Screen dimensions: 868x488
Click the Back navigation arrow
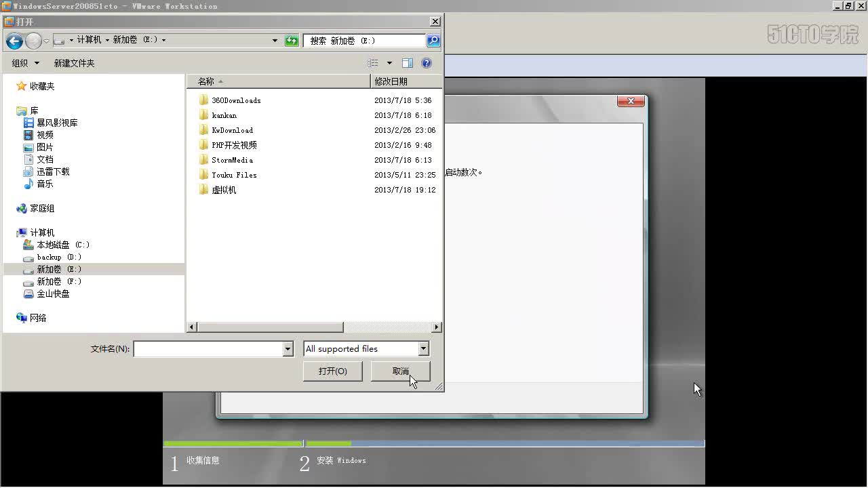(x=15, y=41)
